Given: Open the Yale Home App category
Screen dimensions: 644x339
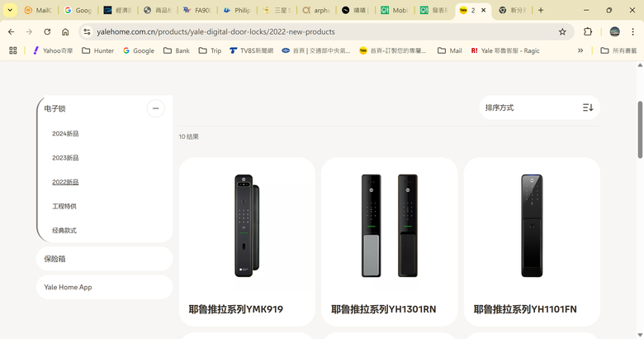Looking at the screenshot, I should pos(104,287).
